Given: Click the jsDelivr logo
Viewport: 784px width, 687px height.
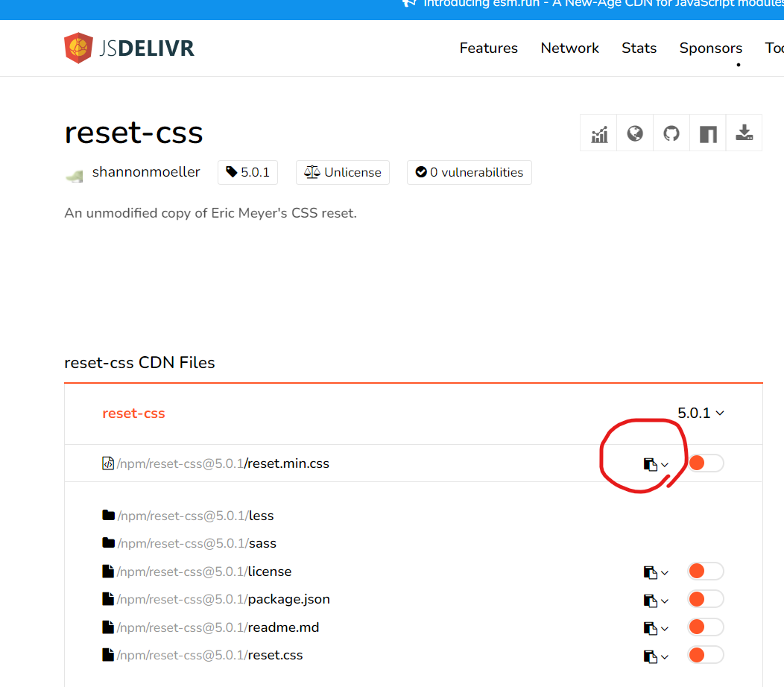Looking at the screenshot, I should tap(129, 48).
